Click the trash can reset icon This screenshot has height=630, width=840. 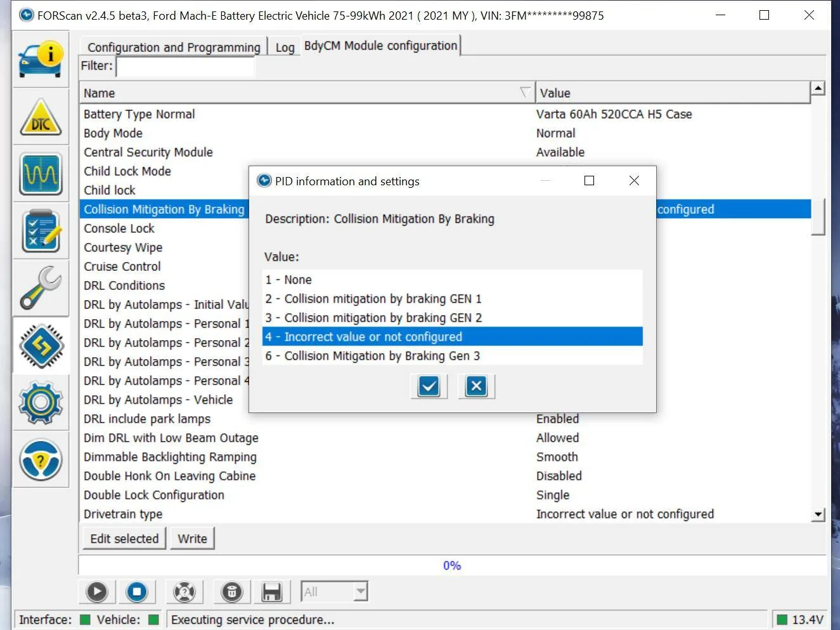[x=232, y=592]
